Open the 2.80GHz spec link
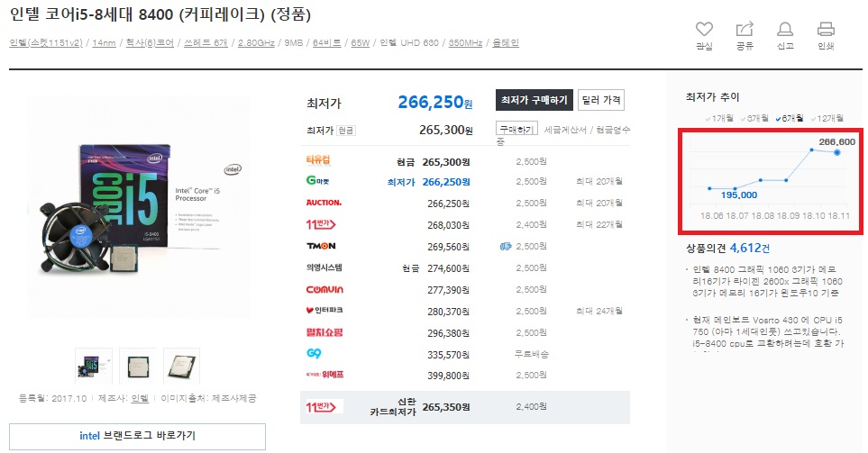This screenshot has height=453, width=868. [x=256, y=42]
